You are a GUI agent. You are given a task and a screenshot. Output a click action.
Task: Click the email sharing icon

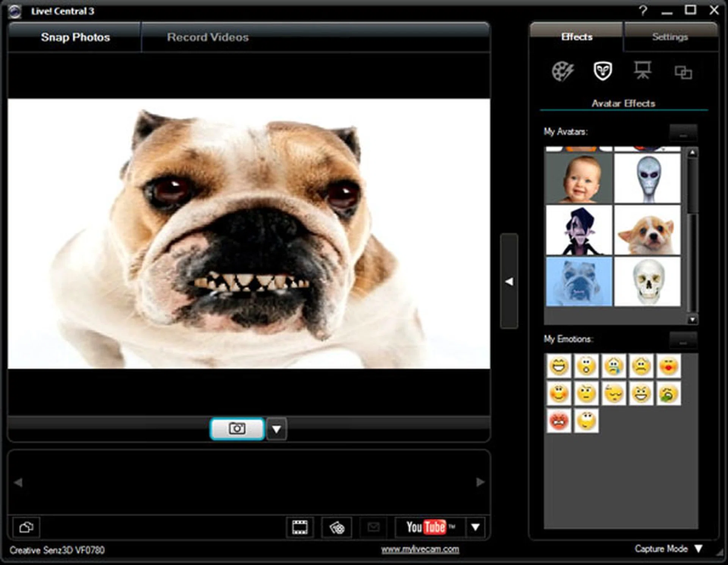tap(373, 527)
